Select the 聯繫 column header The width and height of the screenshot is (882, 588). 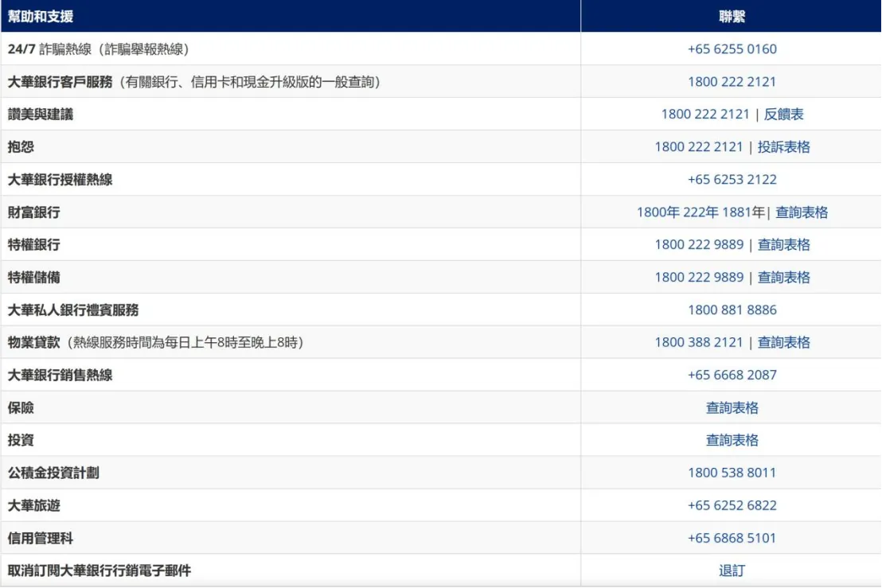pyautogui.click(x=732, y=16)
